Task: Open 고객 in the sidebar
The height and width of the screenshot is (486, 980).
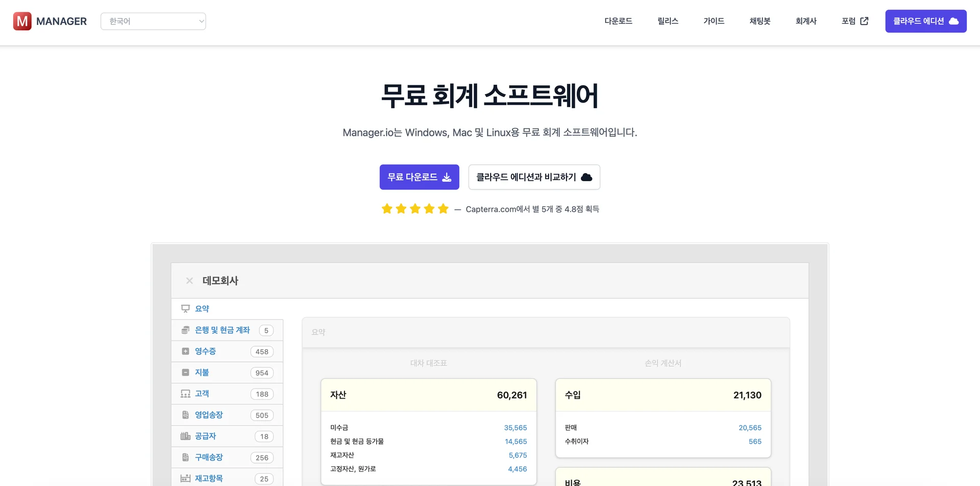Action: tap(202, 394)
